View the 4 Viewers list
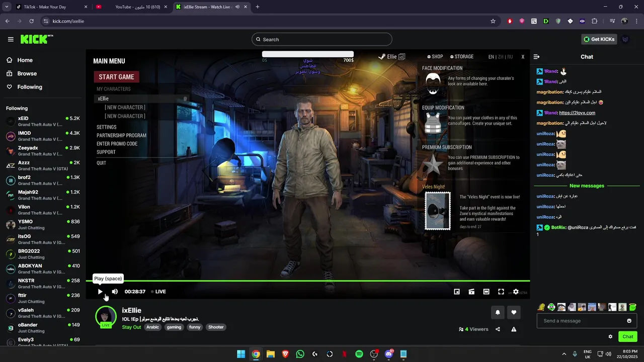 pos(473,329)
